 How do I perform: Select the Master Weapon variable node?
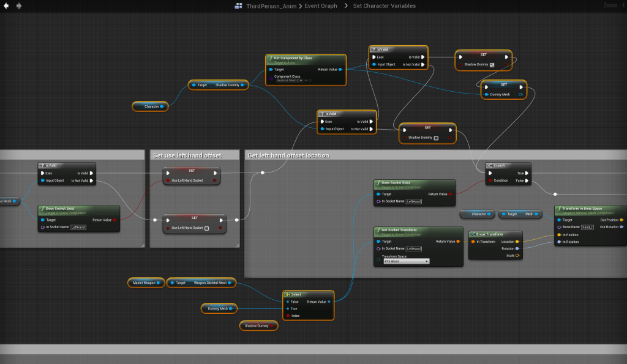pyautogui.click(x=145, y=283)
